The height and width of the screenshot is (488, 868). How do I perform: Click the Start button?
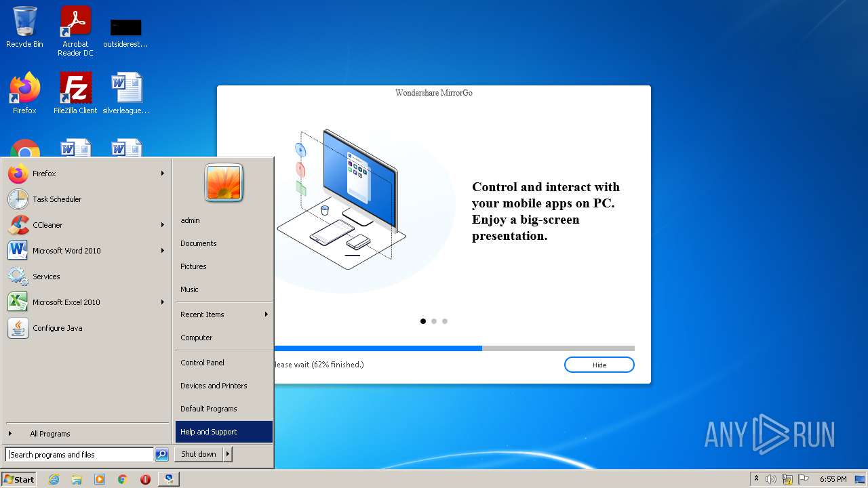pos(19,479)
